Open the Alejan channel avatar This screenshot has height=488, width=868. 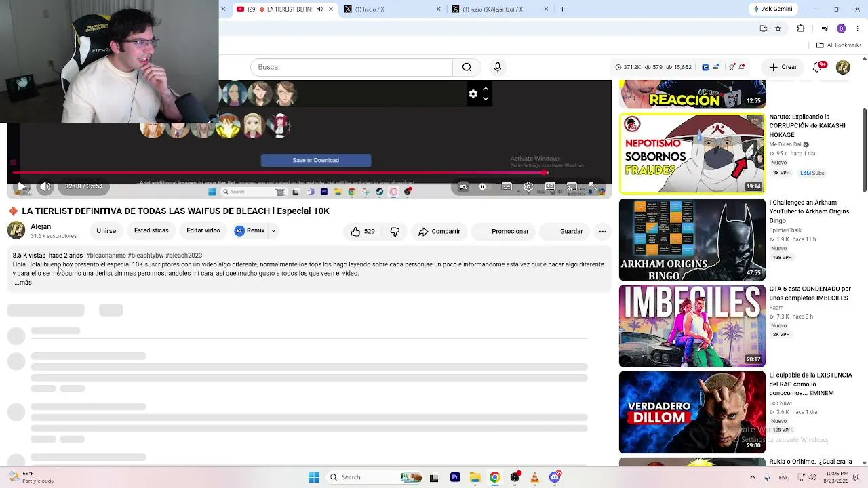pos(16,230)
